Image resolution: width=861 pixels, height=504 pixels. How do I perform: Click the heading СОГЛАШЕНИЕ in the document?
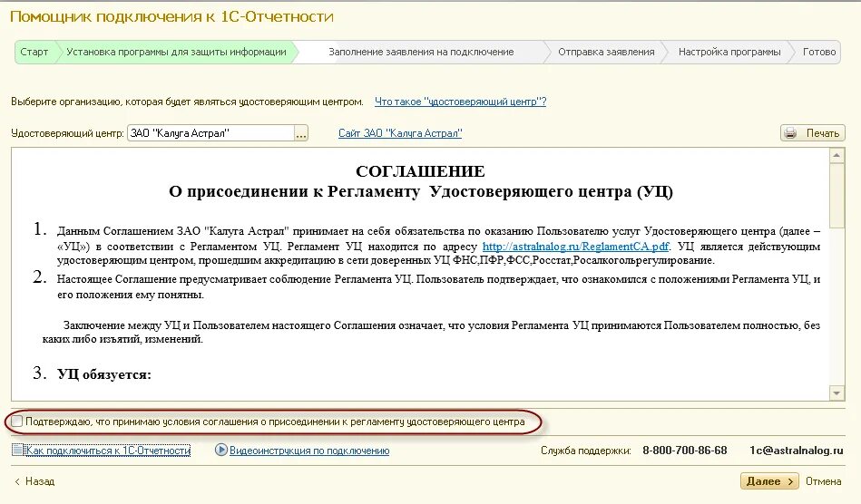tap(420, 171)
